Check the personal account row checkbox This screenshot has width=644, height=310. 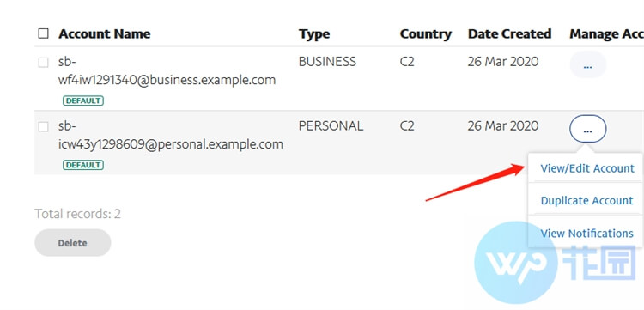(x=43, y=127)
